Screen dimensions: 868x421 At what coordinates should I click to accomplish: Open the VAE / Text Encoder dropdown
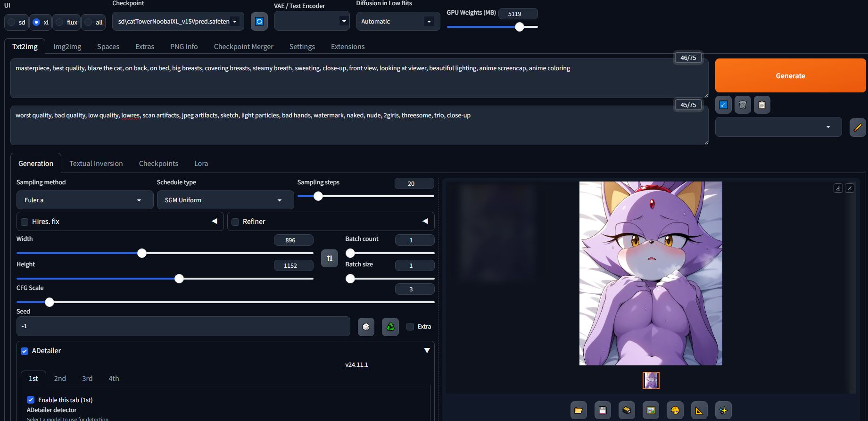tap(312, 21)
